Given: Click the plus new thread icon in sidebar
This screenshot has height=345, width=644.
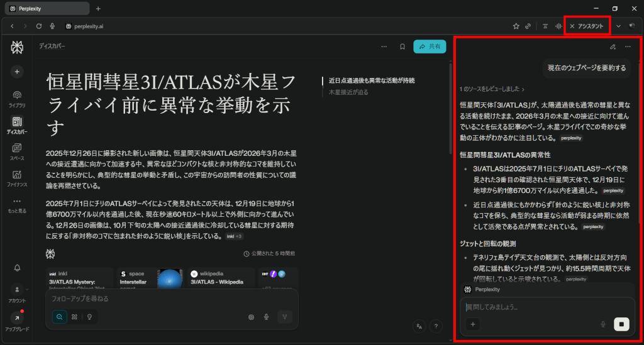Looking at the screenshot, I should click(x=17, y=72).
